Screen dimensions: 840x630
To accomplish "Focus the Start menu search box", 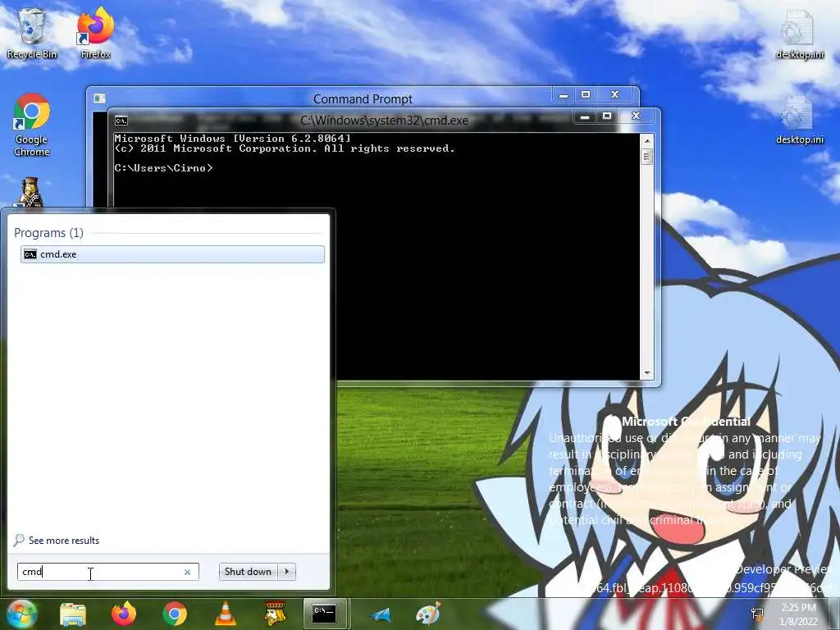I will [x=107, y=572].
